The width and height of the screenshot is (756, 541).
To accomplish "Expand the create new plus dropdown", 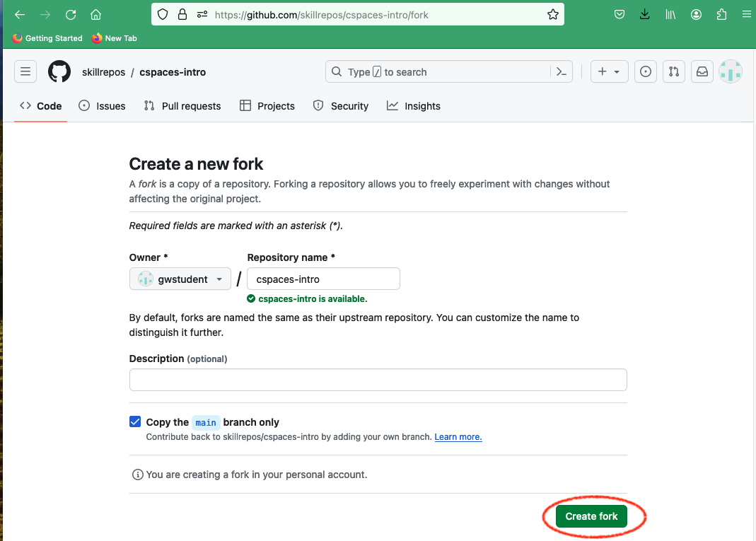I will 610,72.
